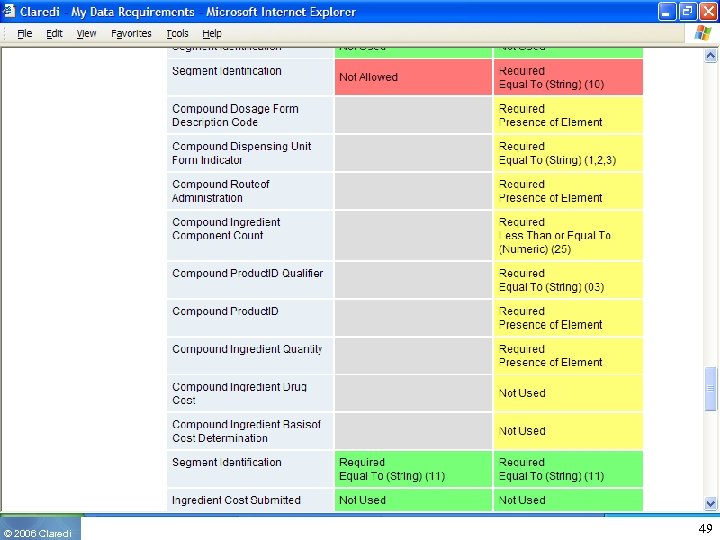The height and width of the screenshot is (540, 720).
Task: Click red cell 'Required Equal To (String) (10)'
Action: [568, 77]
